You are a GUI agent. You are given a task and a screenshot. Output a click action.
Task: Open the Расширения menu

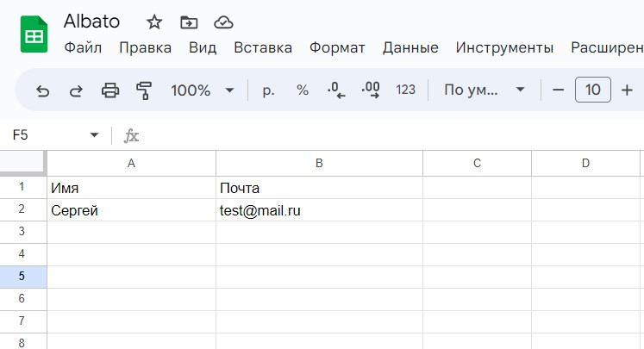[x=607, y=47]
